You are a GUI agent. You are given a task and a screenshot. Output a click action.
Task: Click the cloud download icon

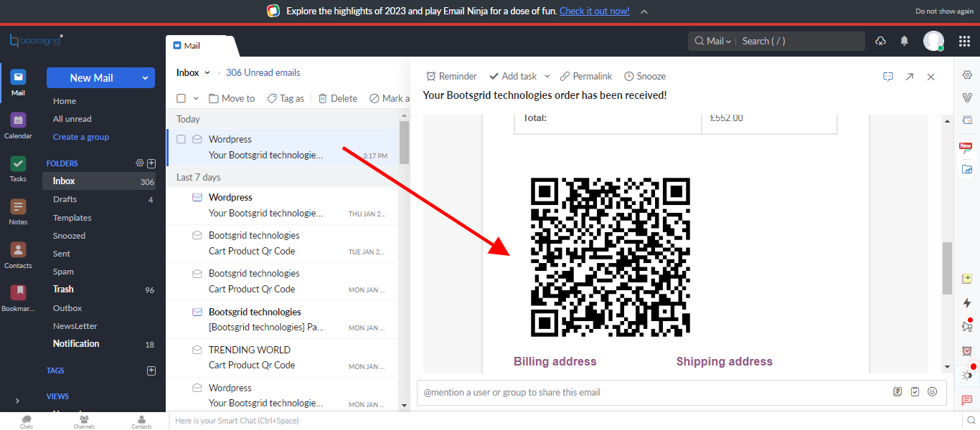point(880,41)
